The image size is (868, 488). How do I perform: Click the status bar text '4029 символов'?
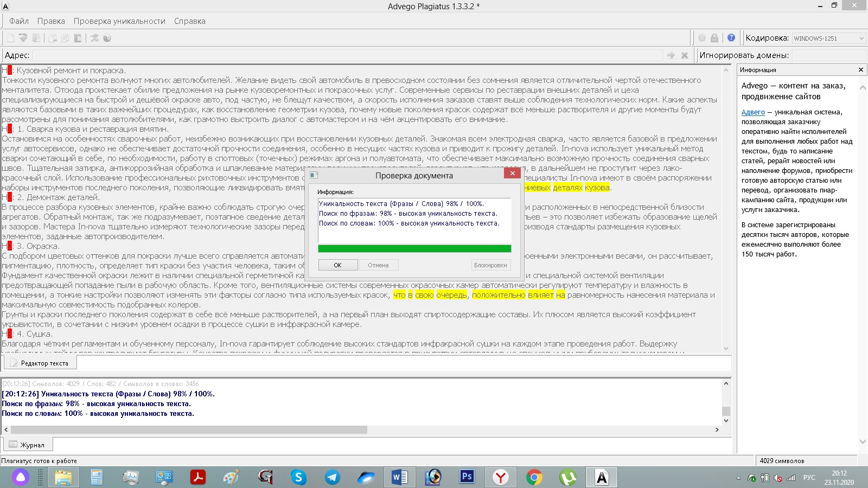pyautogui.click(x=782, y=461)
